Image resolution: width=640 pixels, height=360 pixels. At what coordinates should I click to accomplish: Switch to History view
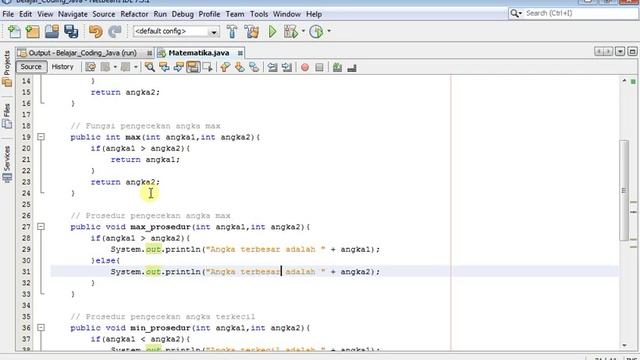tap(62, 67)
